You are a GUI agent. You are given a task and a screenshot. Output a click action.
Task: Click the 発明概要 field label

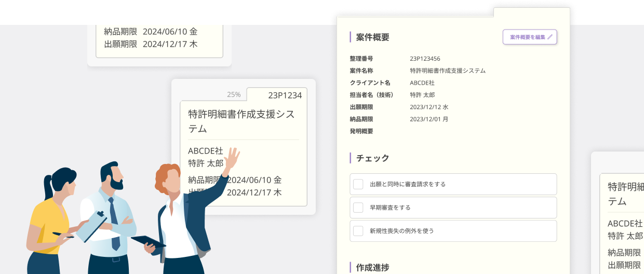pyautogui.click(x=361, y=131)
